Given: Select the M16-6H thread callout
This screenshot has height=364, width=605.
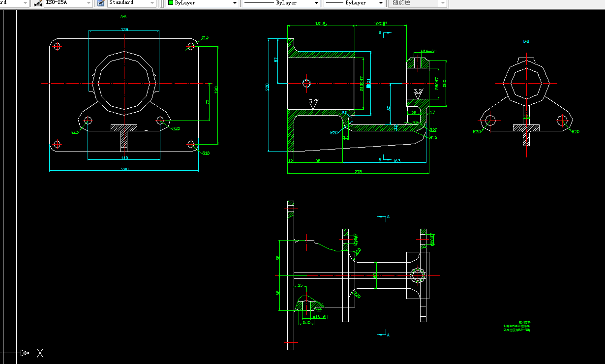Looking at the screenshot, I should 321,317.
